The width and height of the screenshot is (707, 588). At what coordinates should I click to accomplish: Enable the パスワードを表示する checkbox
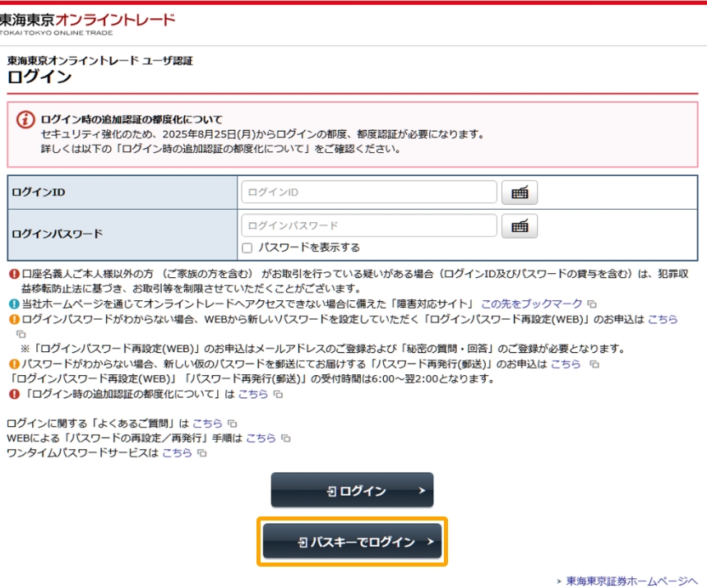click(x=247, y=248)
